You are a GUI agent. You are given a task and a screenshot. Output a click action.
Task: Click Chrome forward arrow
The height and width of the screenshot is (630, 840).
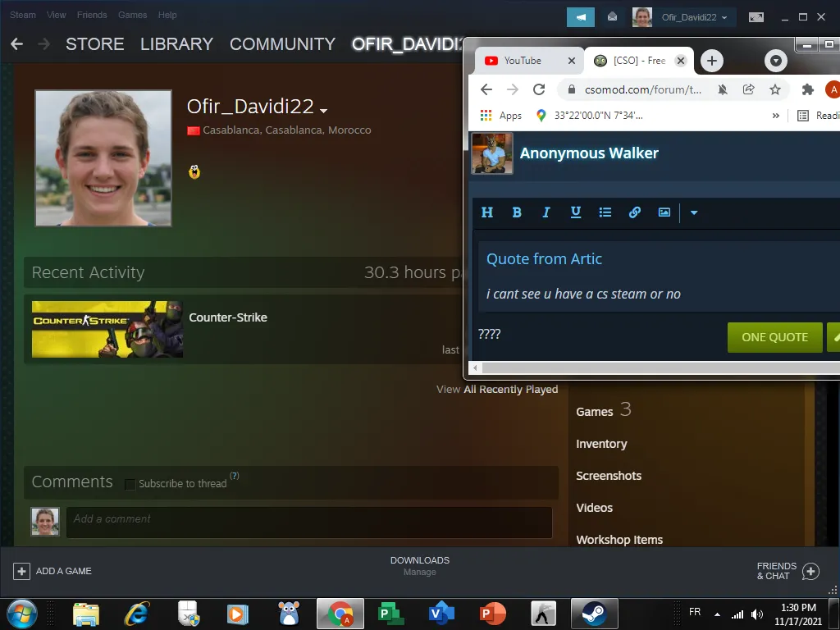pos(512,89)
